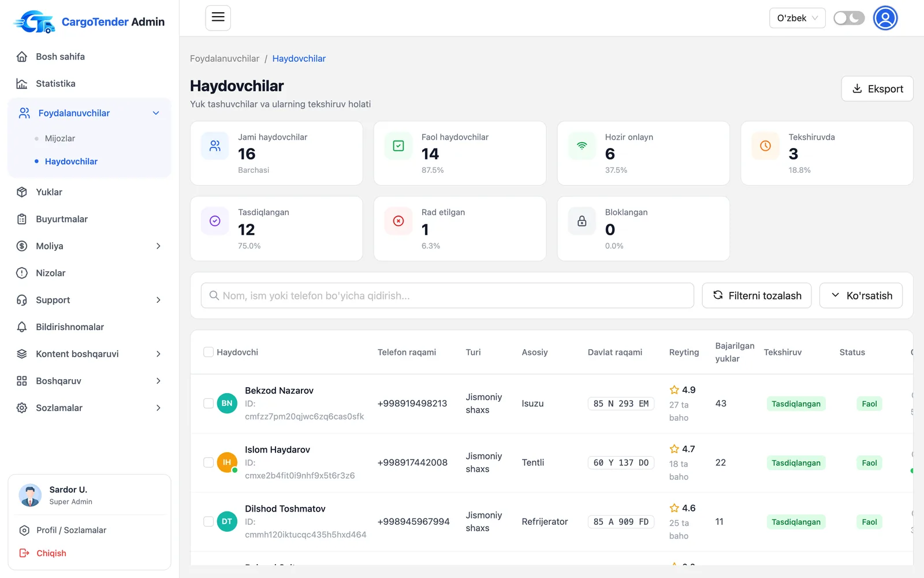Click the Eksport button
Screen dimensions: 924x578
click(877, 88)
